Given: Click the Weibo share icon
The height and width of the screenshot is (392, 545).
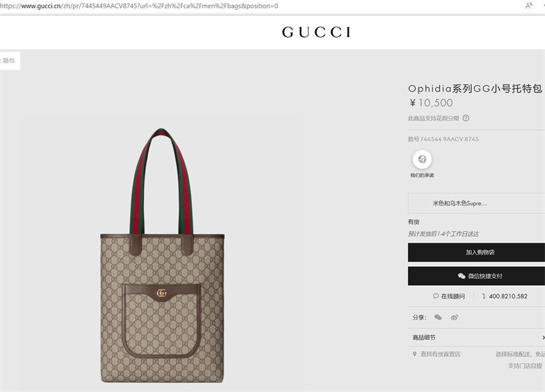Looking at the screenshot, I should (454, 317).
